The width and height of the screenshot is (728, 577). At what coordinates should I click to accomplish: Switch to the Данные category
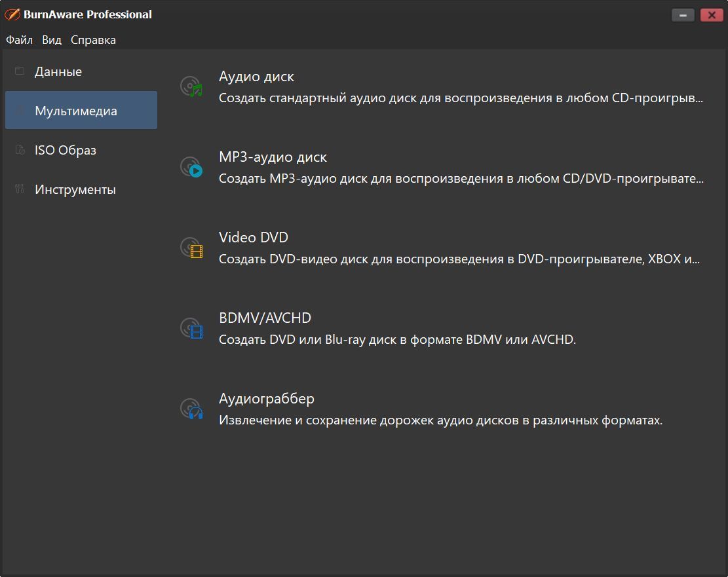[x=81, y=71]
